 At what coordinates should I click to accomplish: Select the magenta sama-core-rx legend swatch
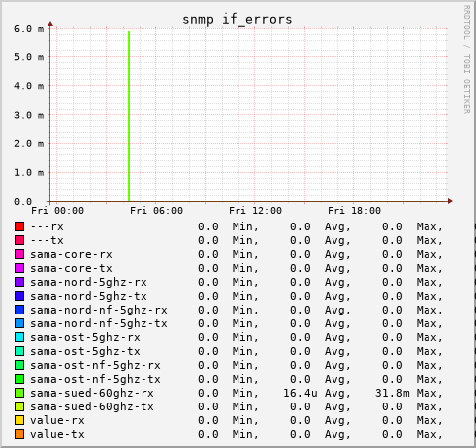coord(19,254)
